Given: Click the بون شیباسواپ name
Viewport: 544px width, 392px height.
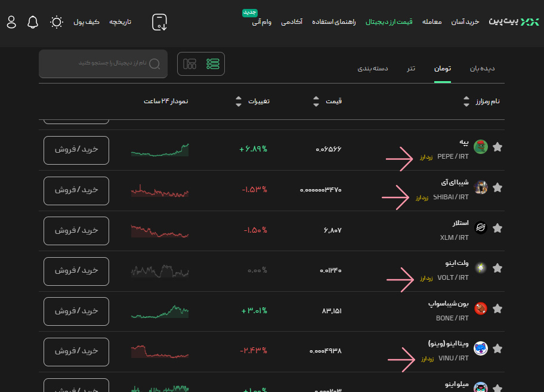Looking at the screenshot, I should pyautogui.click(x=448, y=304).
